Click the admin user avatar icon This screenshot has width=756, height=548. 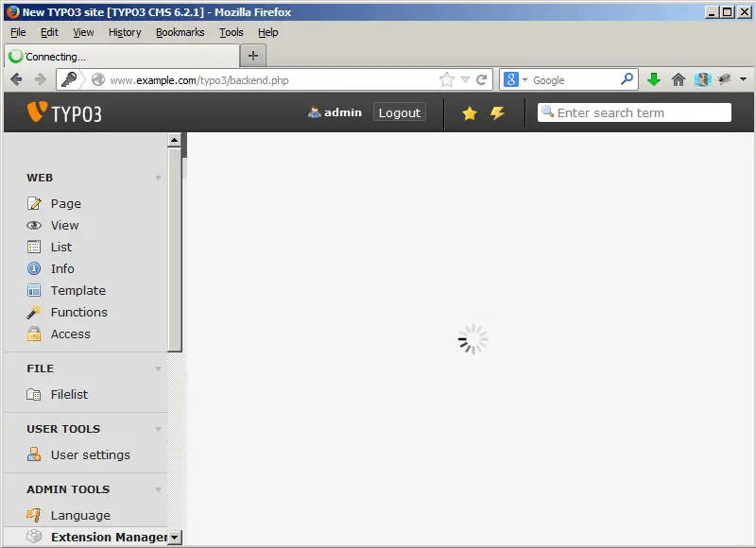[x=315, y=112]
